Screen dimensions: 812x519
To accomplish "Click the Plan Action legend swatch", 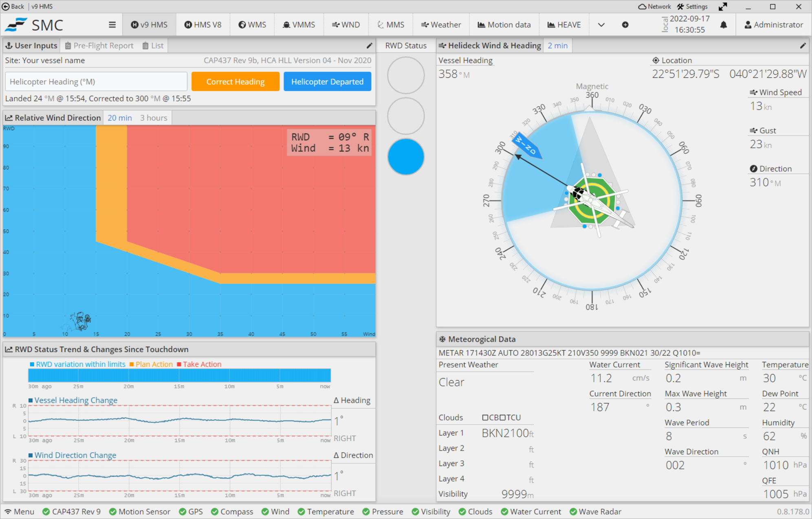I will click(132, 364).
